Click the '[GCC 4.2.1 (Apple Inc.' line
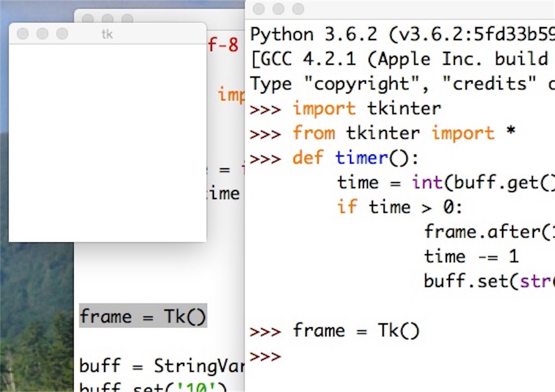Image resolution: width=555 pixels, height=392 pixels. (400, 59)
